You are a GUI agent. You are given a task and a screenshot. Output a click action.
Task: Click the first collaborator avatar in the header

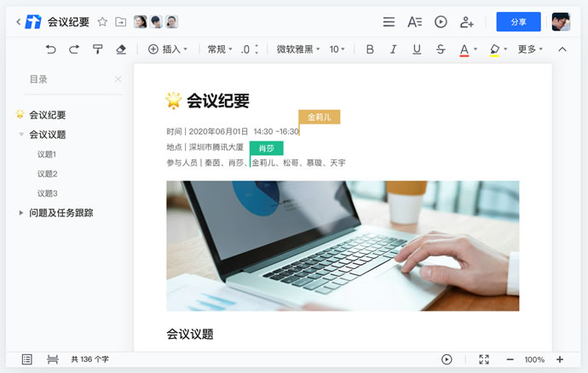pyautogui.click(x=141, y=22)
